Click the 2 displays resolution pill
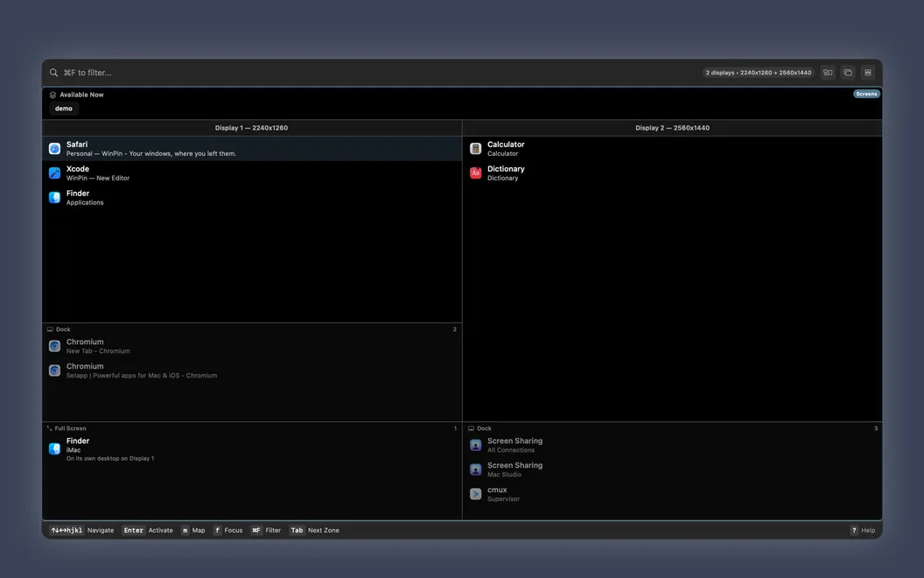924x578 pixels. [x=759, y=73]
